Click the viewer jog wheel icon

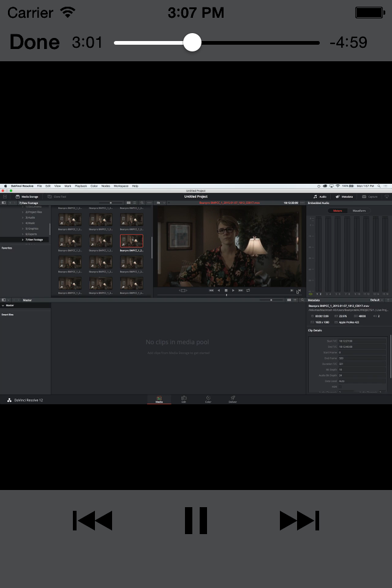click(183, 290)
